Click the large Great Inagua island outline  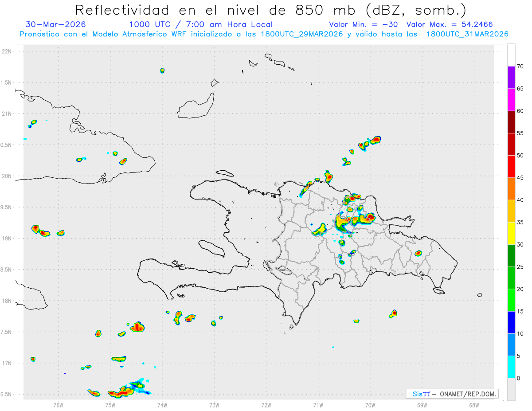coord(196,106)
